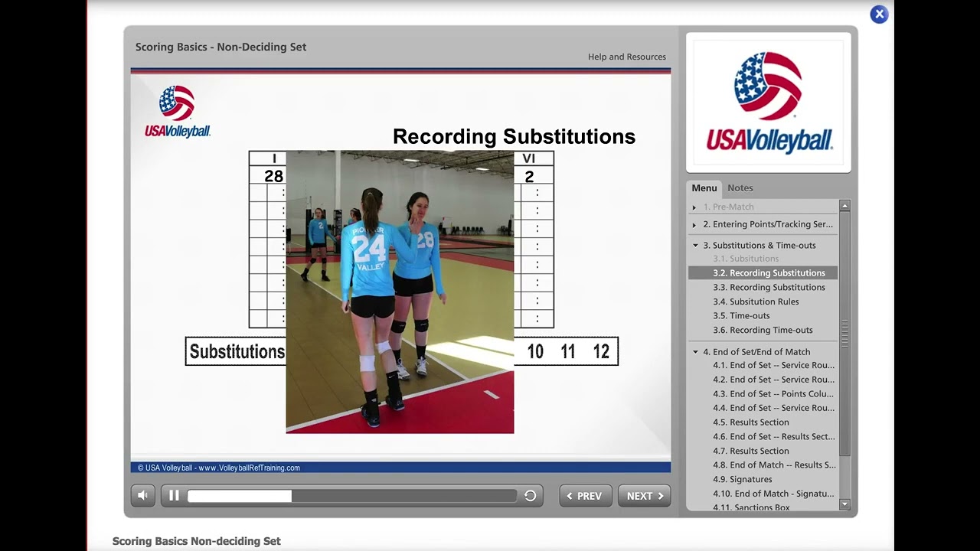Image resolution: width=980 pixels, height=551 pixels.
Task: Click the small USA Volleyball logo on slide
Action: pyautogui.click(x=178, y=112)
